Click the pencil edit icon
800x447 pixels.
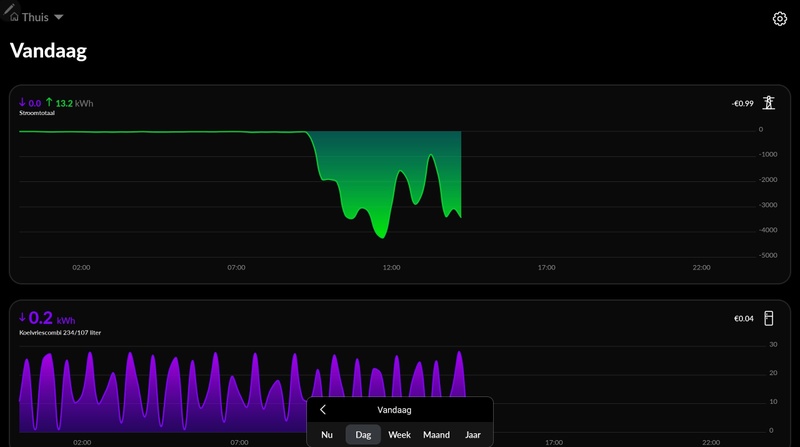[x=8, y=9]
